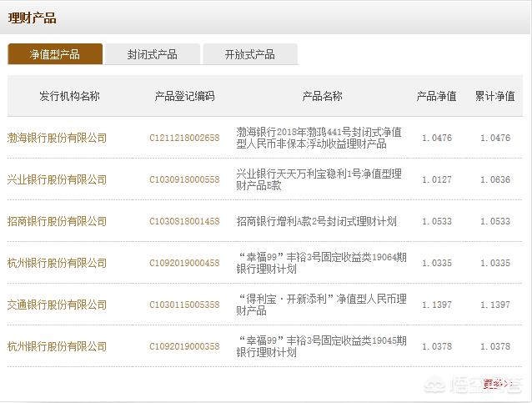Open 杭州银行股份有限公司 in the C1092019000358 row
This screenshot has width=532, height=403.
pyautogui.click(x=57, y=346)
